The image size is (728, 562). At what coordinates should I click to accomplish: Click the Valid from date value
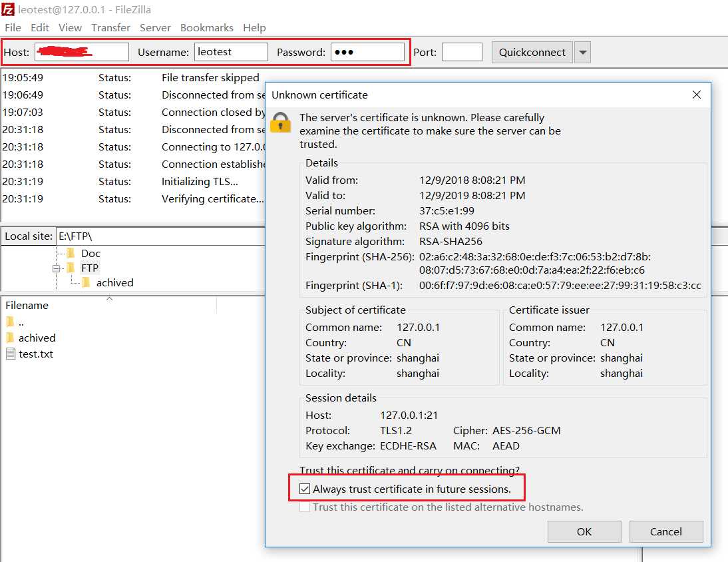pyautogui.click(x=472, y=180)
